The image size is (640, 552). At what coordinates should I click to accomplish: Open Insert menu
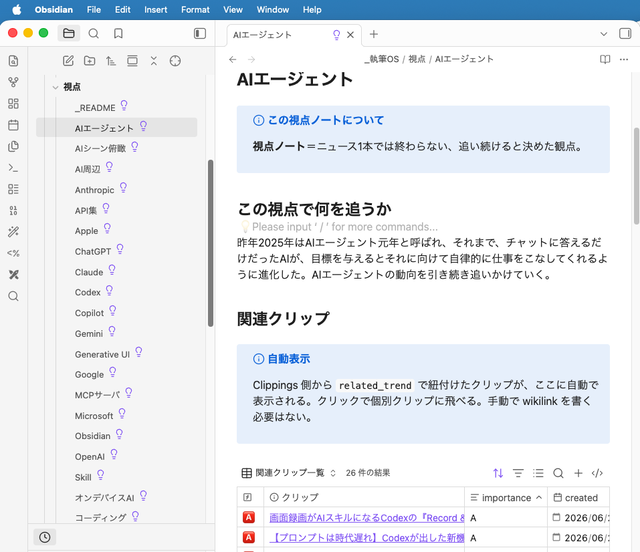(156, 9)
